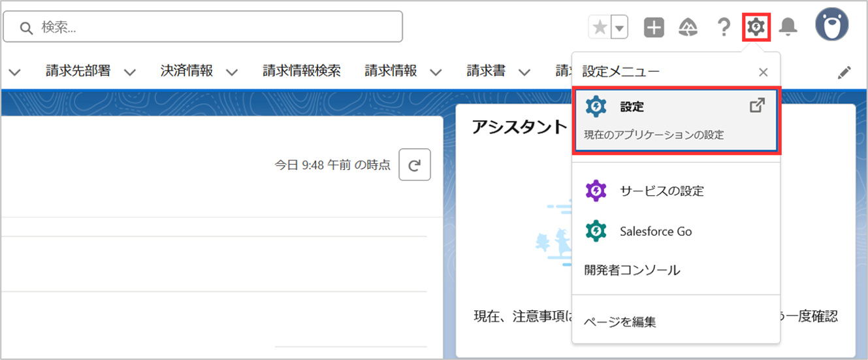Switch to the 請求情報検索 tab
The image size is (868, 360).
302,71
